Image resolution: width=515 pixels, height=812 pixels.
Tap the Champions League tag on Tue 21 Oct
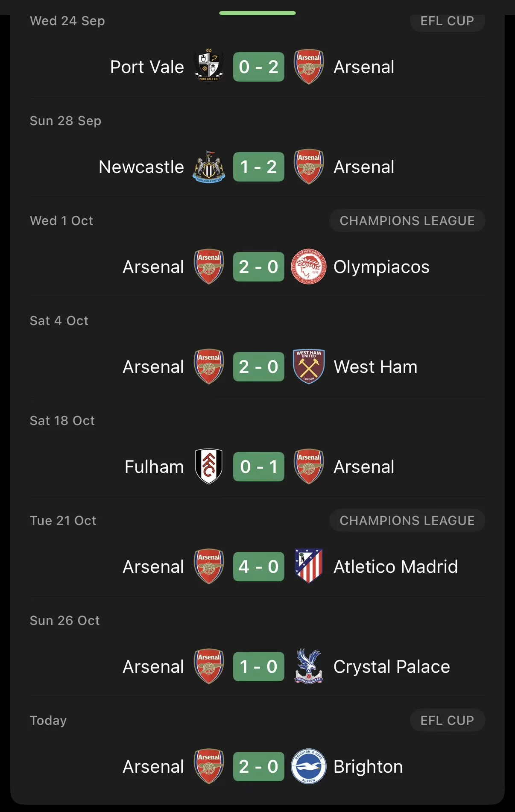(x=407, y=520)
